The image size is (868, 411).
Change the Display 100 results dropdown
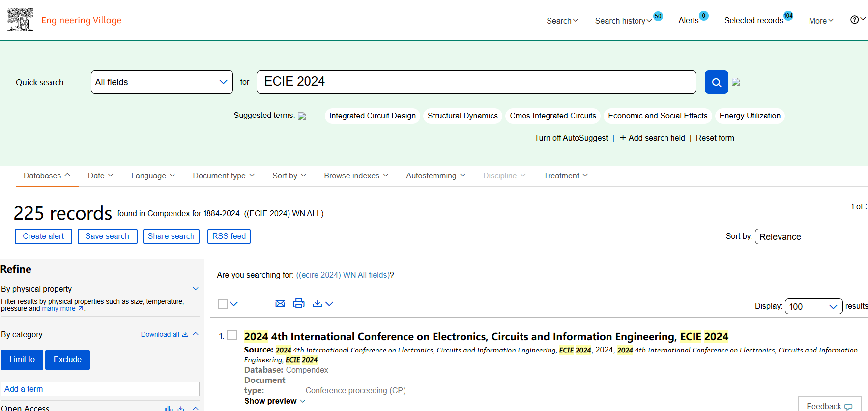(813, 306)
